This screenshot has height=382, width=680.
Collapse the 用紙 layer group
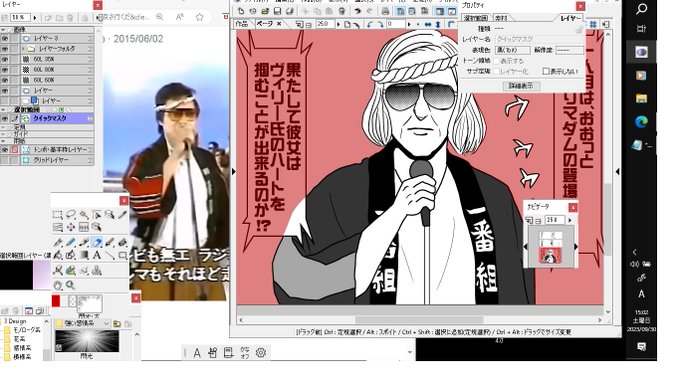[x=3, y=141]
